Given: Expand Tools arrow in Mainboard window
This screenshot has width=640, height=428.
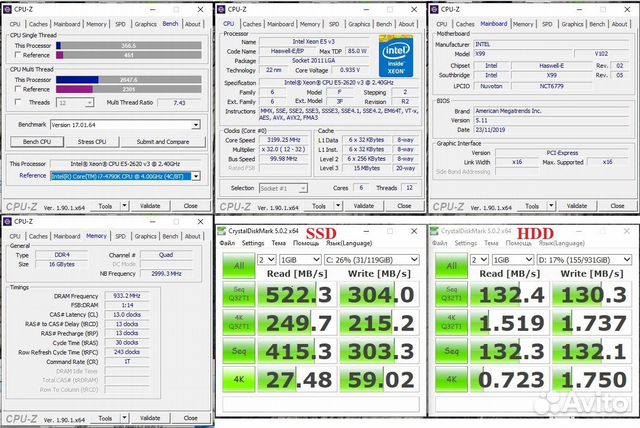Looking at the screenshot, I should (x=551, y=206).
